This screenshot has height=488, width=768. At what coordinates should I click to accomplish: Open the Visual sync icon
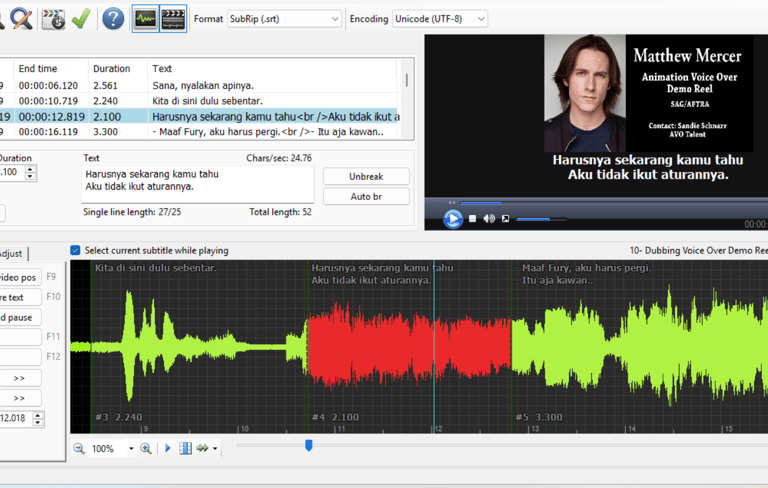[x=53, y=19]
